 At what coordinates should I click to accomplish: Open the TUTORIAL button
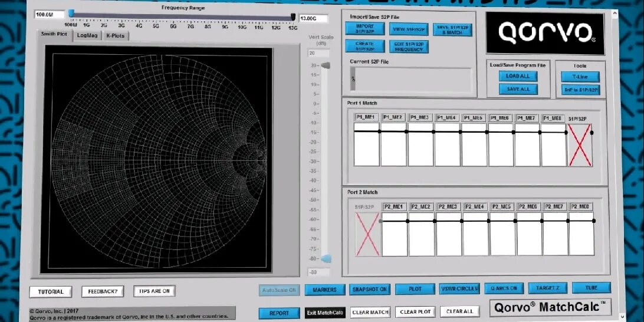(x=51, y=291)
